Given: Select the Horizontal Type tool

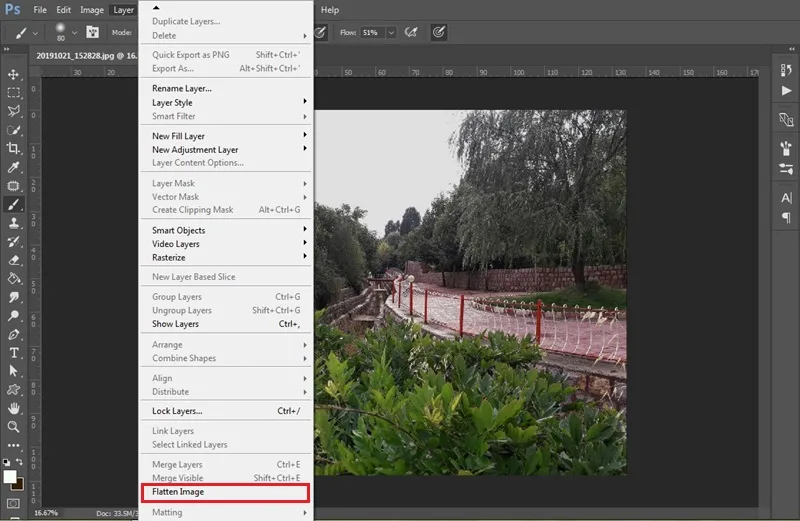Looking at the screenshot, I should coord(13,353).
